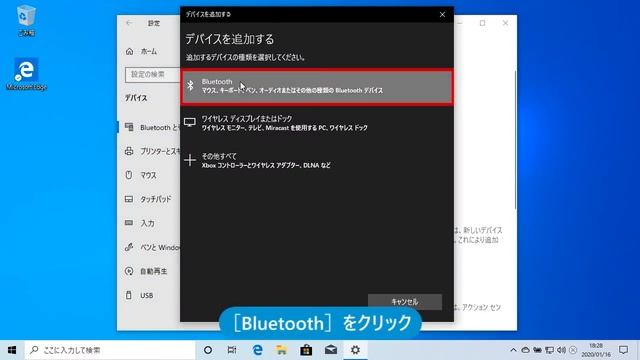Open マウス settings page
The height and width of the screenshot is (360, 640).
click(x=149, y=175)
